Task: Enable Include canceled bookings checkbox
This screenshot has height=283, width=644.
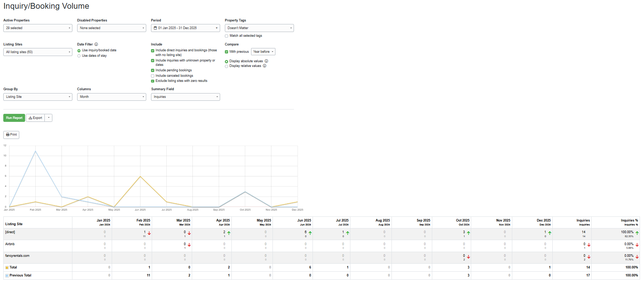Action: coord(152,76)
